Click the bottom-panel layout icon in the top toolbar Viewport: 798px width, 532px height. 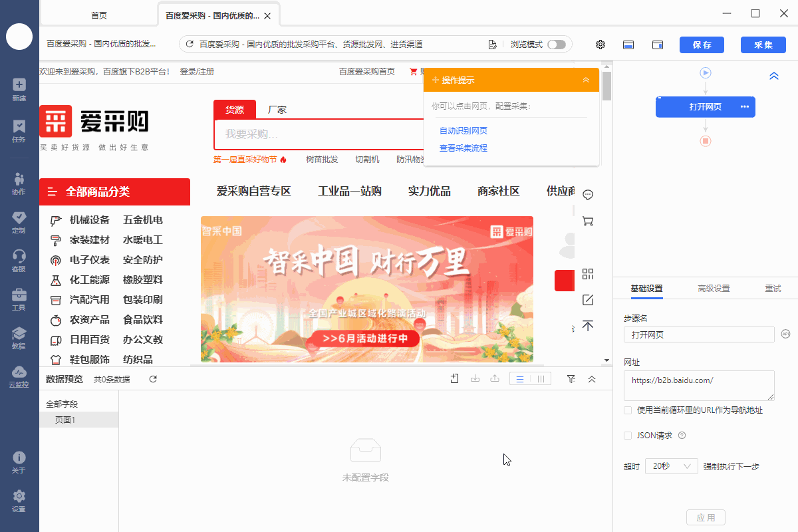click(628, 45)
